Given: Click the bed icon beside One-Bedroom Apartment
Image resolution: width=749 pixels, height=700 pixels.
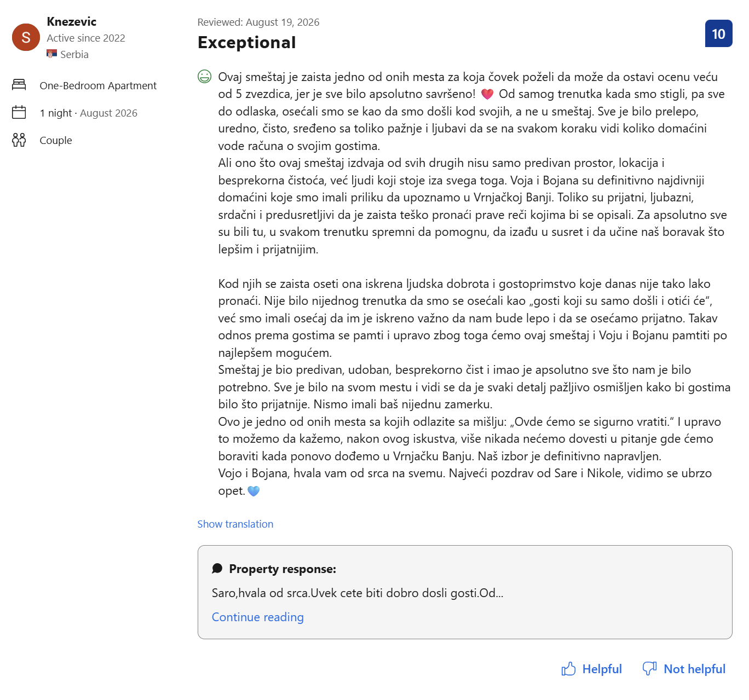Looking at the screenshot, I should pyautogui.click(x=19, y=85).
